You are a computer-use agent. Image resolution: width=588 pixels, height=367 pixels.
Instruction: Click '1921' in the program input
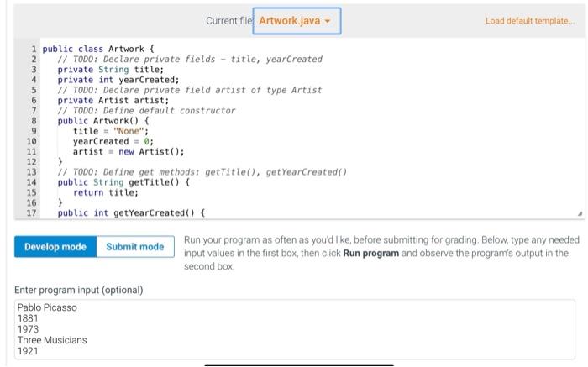coord(28,351)
